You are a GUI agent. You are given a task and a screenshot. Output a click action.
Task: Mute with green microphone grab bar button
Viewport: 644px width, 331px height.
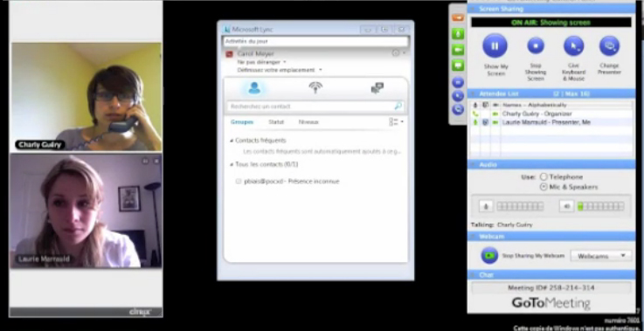pyautogui.click(x=458, y=34)
